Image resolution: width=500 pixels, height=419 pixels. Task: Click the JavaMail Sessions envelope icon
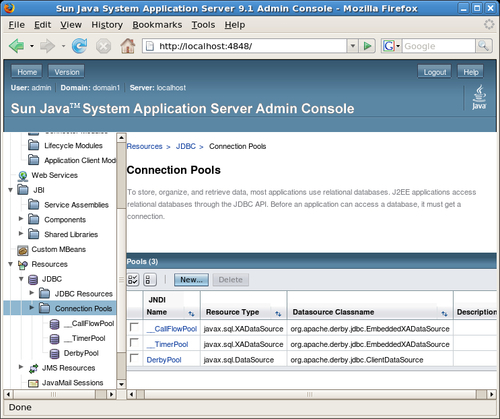[33, 383]
